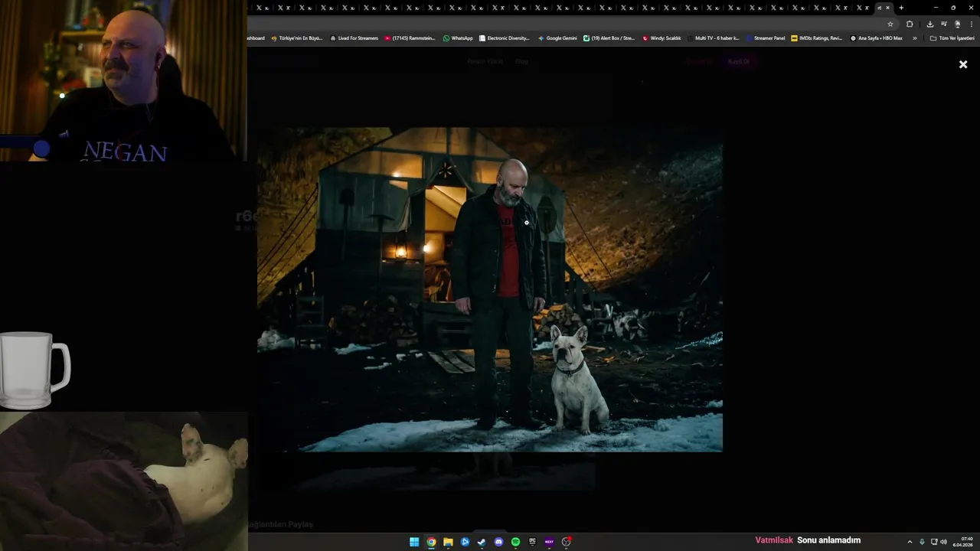This screenshot has width=980, height=551.
Task: Expand the bookmarks overflow chevron
Action: [914, 37]
